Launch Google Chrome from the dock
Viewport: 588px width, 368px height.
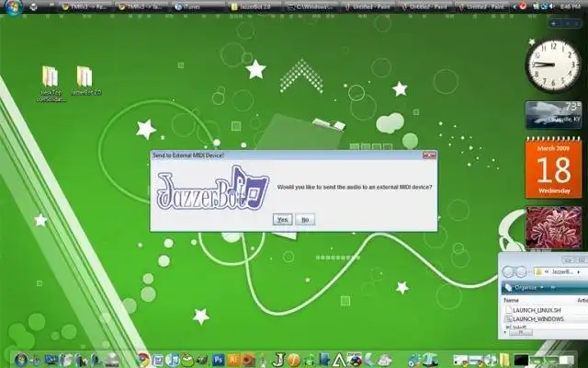tap(142, 360)
